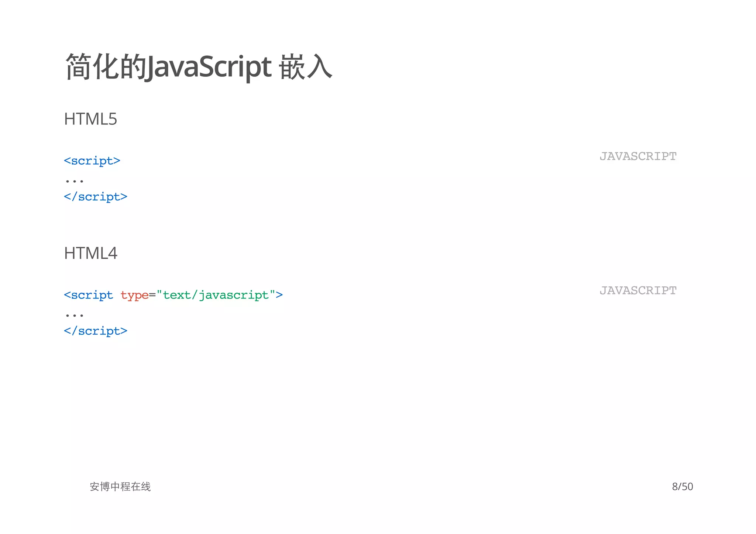Click the red type attribute in the HTML4 code
The image size is (756, 534).
point(134,296)
